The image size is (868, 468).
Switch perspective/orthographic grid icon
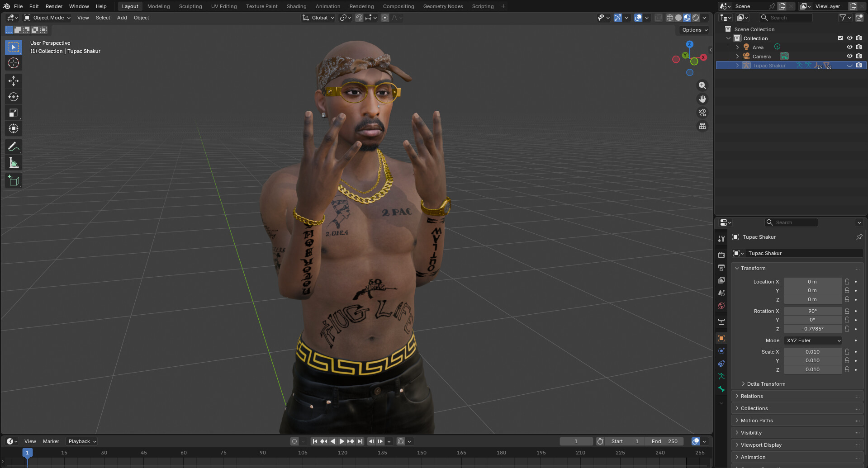coord(702,126)
